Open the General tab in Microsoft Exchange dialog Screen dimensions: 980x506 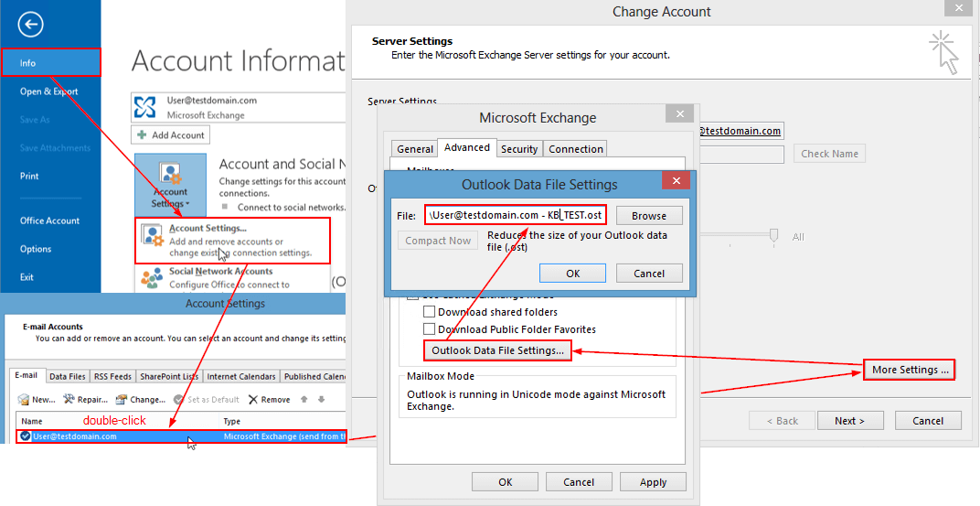tap(415, 149)
